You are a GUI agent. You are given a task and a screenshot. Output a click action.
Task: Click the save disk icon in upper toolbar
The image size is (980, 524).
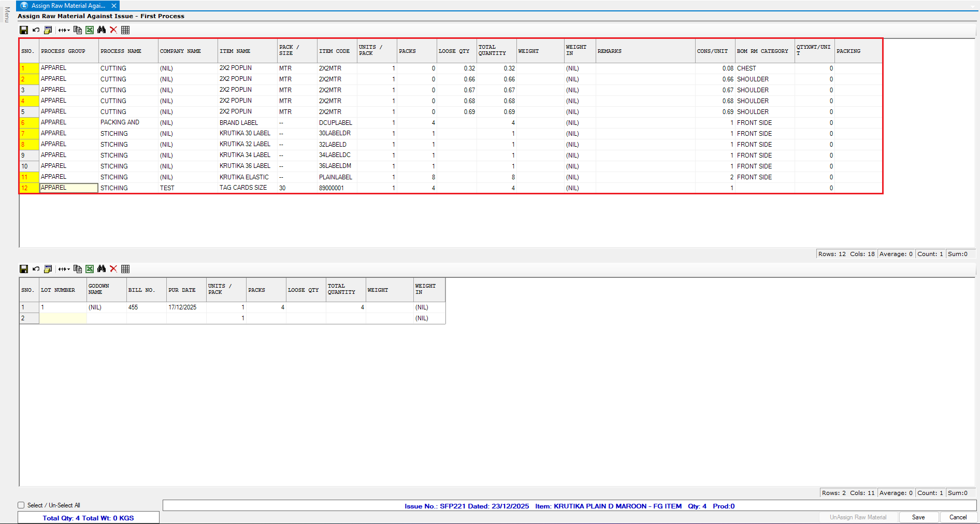pyautogui.click(x=24, y=30)
